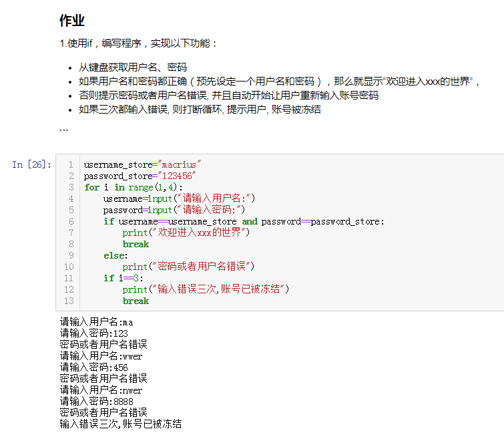Screen dimensions: 504x437
Task: Click the print("输入错误三次,账号已被冻结") line
Action: pos(206,289)
